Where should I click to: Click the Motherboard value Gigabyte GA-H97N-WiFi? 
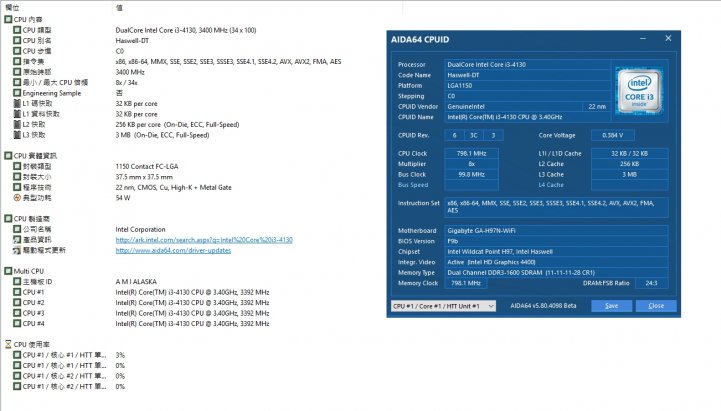(x=556, y=231)
